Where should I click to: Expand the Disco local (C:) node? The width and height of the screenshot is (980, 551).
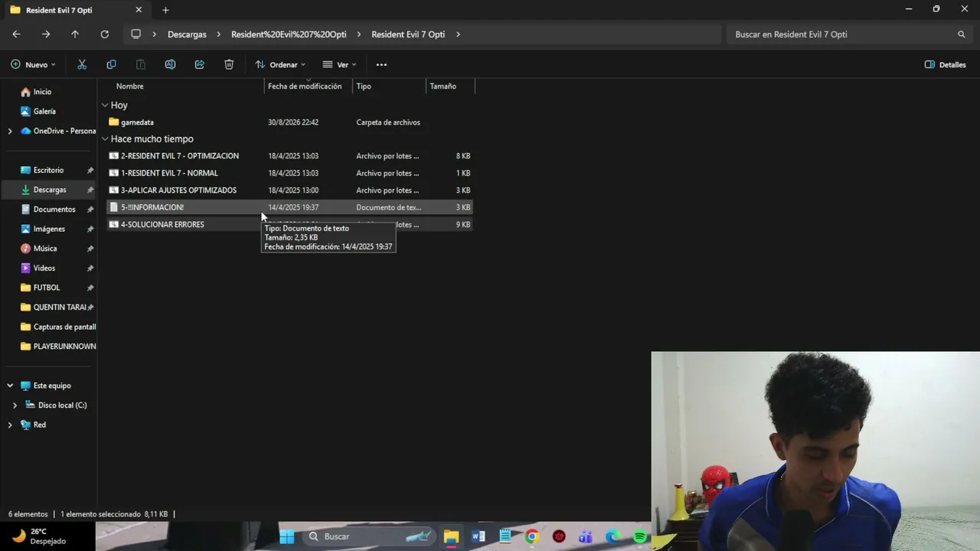point(15,406)
